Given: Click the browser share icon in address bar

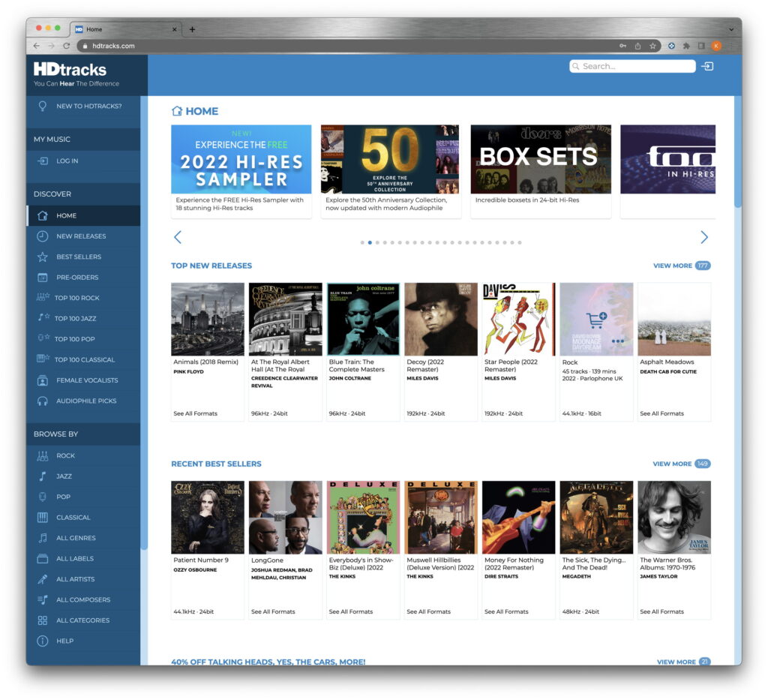Looking at the screenshot, I should [x=637, y=46].
